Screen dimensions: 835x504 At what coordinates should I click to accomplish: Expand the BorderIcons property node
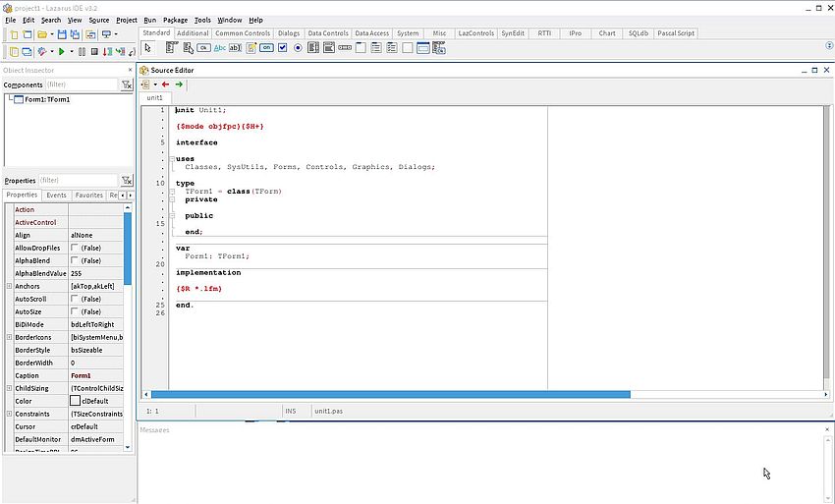(x=9, y=337)
